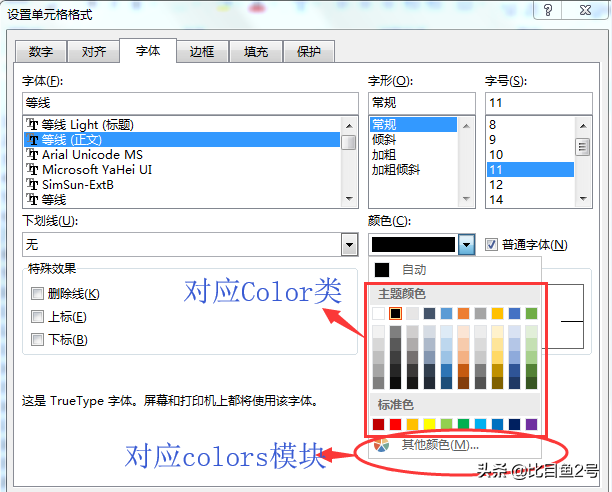This screenshot has height=492, width=612.
Task: Click the 字号 input field
Action: (x=539, y=103)
